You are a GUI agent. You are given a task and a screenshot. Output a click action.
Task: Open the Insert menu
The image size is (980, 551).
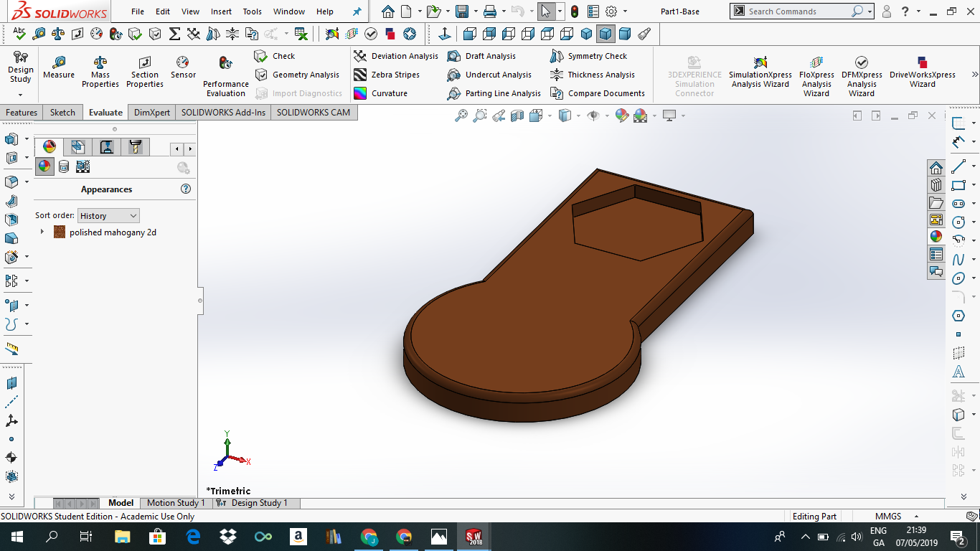pyautogui.click(x=220, y=11)
